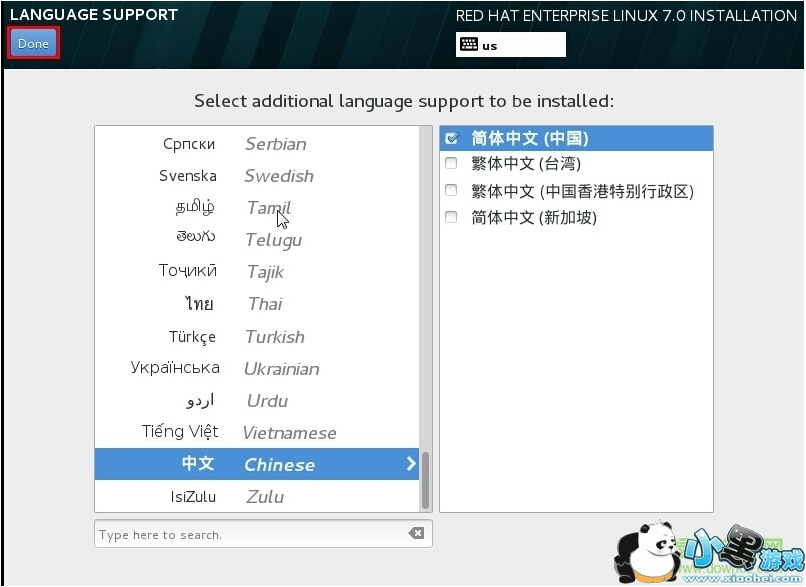Screen dimensions: 806x587
Task: Click the language list scrollbar thumb
Action: tap(425, 481)
